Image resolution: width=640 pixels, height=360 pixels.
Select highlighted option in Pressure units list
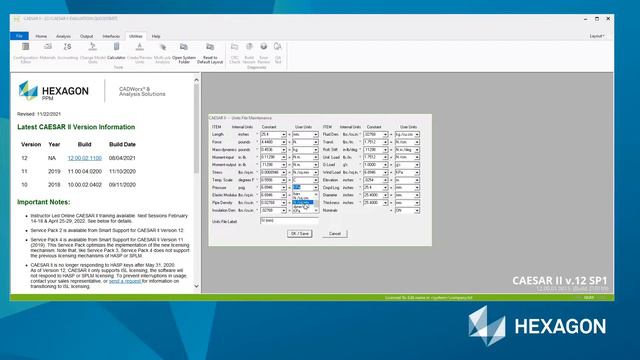pyautogui.click(x=303, y=202)
